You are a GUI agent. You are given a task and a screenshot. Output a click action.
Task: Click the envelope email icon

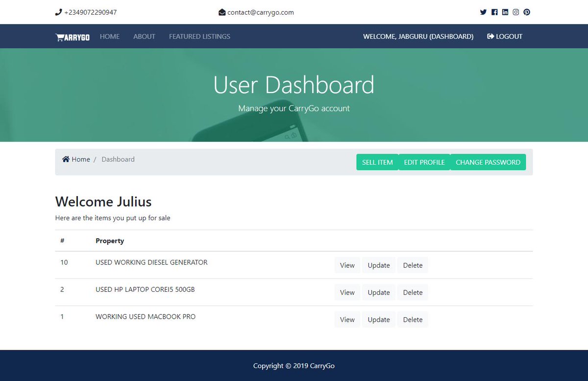point(222,12)
